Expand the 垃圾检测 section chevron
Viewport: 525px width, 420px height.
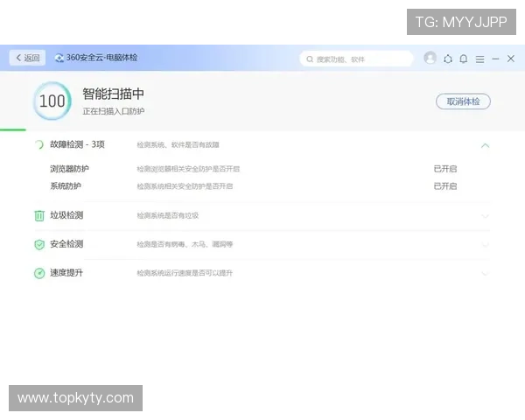pos(485,216)
